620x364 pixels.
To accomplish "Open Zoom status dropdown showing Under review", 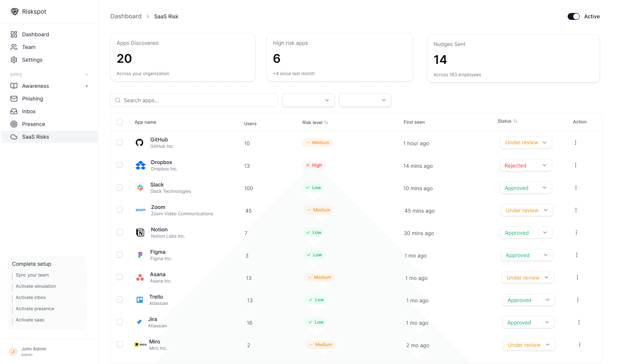I will coord(527,210).
